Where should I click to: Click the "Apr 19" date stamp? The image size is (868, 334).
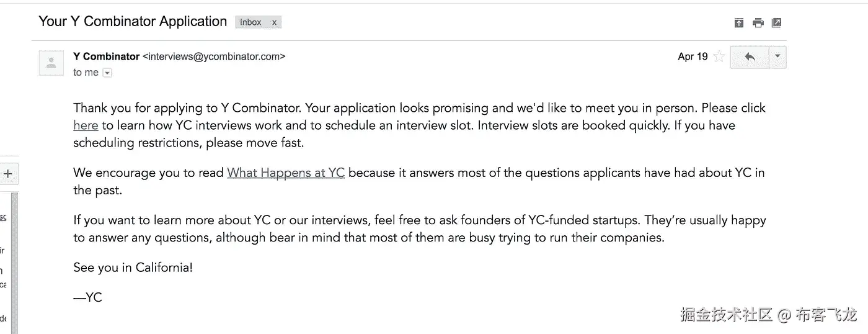click(x=693, y=57)
